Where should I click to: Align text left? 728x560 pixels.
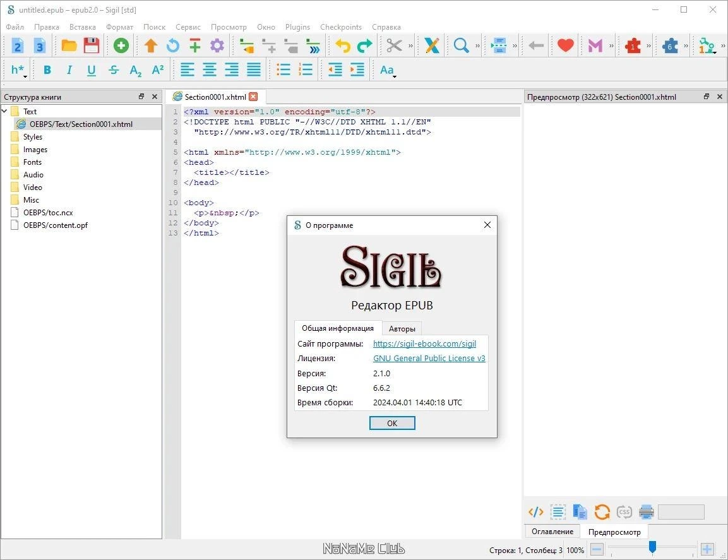[187, 69]
